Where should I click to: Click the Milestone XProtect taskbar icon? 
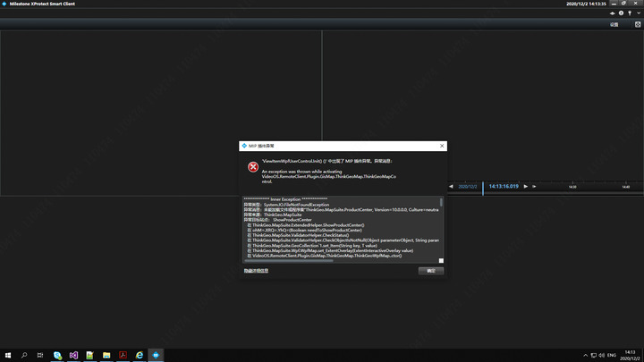point(154,355)
